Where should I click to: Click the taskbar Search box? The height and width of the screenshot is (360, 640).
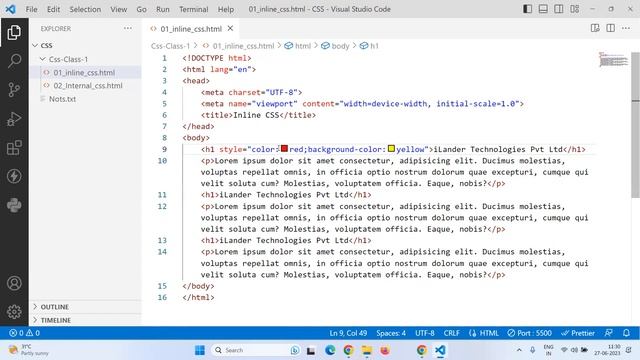coord(256,350)
